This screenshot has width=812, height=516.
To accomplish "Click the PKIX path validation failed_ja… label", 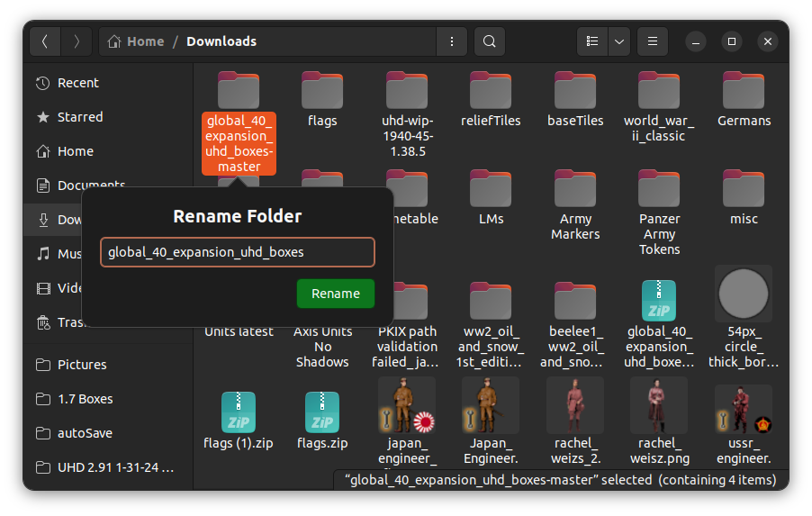I will (x=407, y=347).
